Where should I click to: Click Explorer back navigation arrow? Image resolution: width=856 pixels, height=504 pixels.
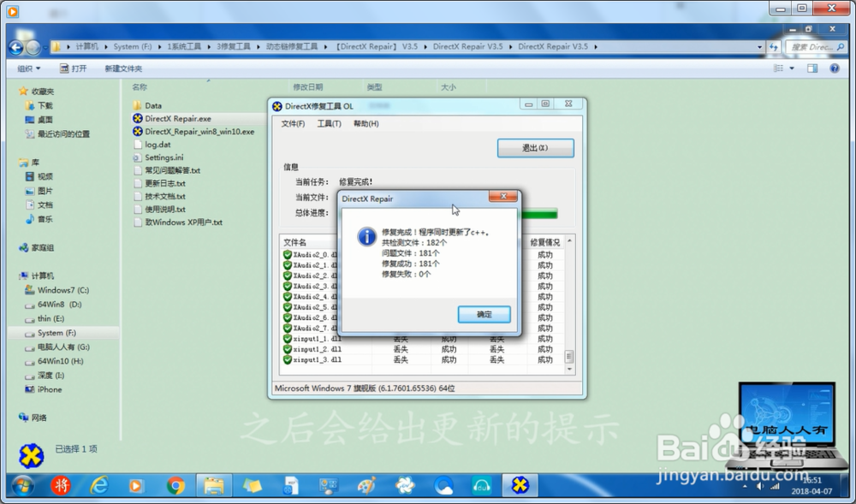(x=16, y=48)
